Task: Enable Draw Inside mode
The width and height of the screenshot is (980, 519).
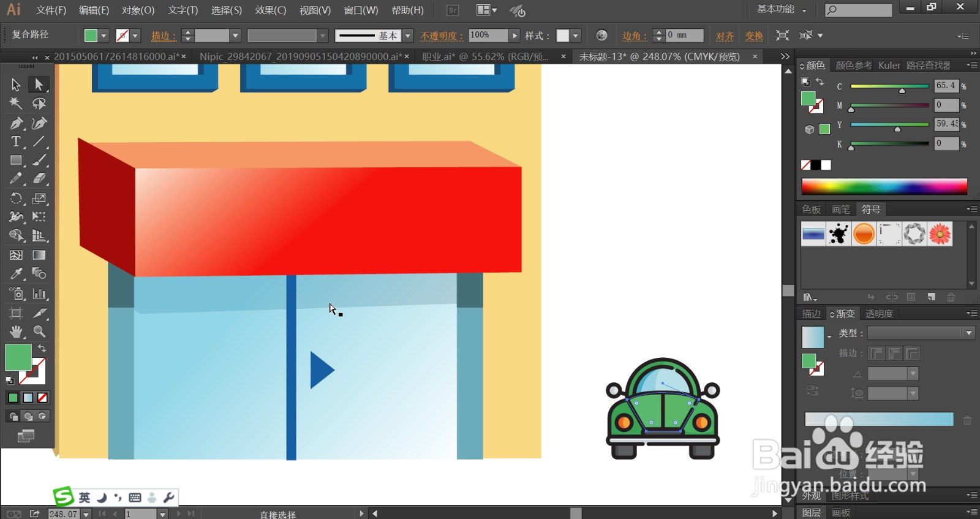Action: tap(42, 416)
